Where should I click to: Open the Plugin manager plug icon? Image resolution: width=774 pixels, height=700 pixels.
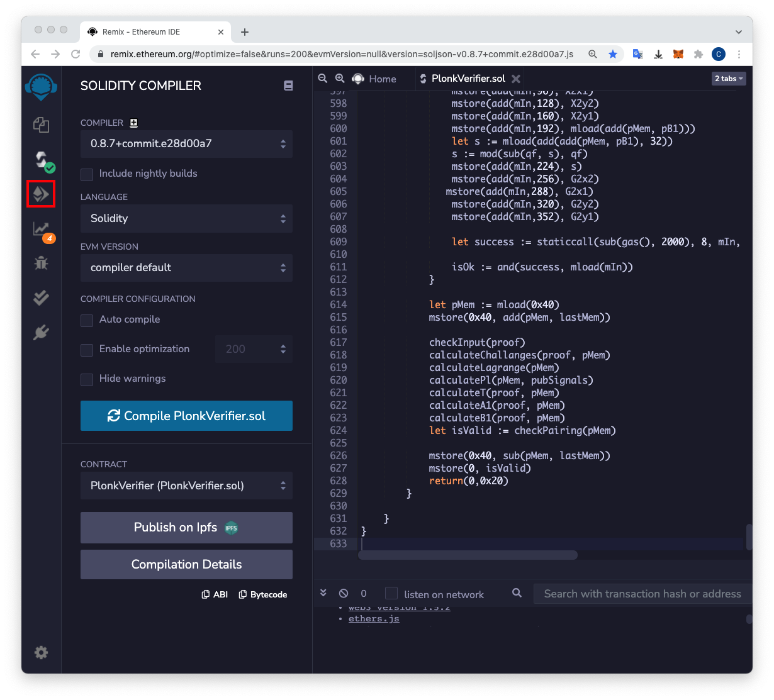click(41, 332)
